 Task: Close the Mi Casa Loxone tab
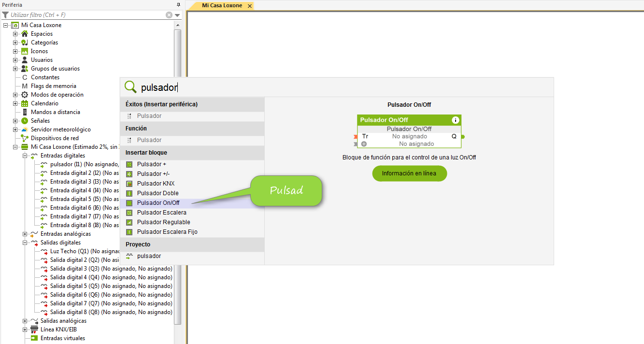[250, 6]
